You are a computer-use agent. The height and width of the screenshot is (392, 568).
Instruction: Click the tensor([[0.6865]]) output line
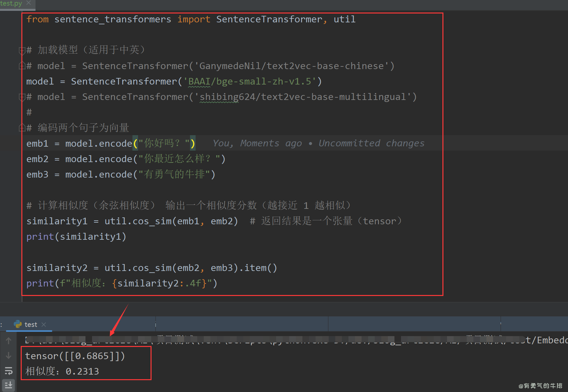coord(75,356)
